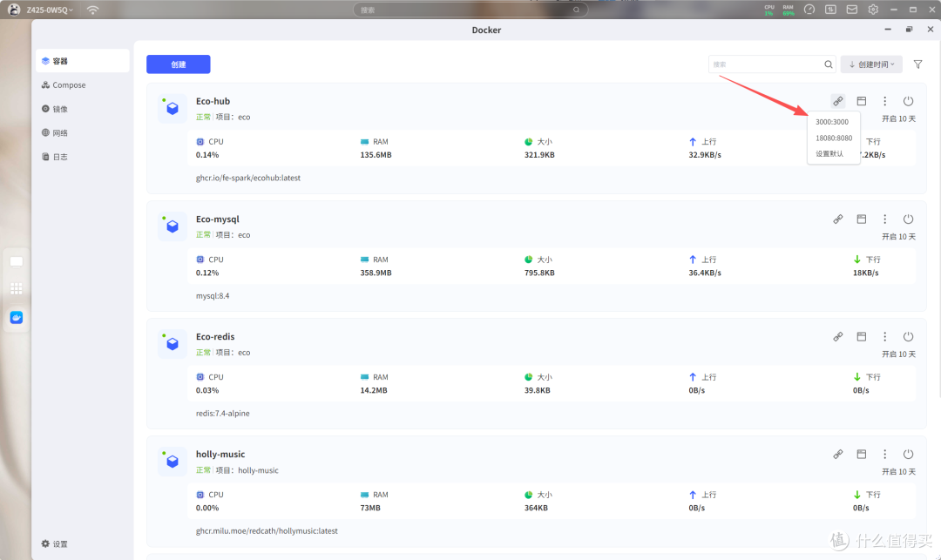Screen dimensions: 941x560
Task: Click image name ghcr.milu.moe/redcath/hollymusic:latest
Action: click(267, 531)
